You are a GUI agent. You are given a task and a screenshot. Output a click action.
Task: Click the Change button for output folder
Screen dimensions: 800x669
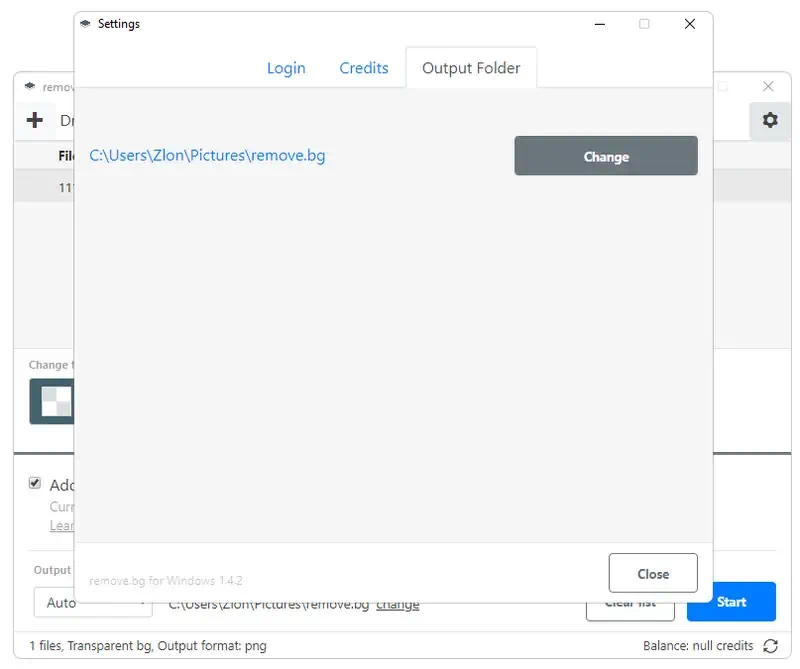tap(606, 156)
